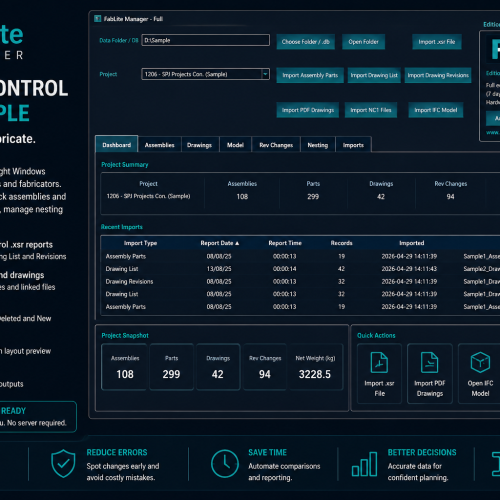Select the Project combo box showing 1206 - SPJ Projects

[x=206, y=74]
